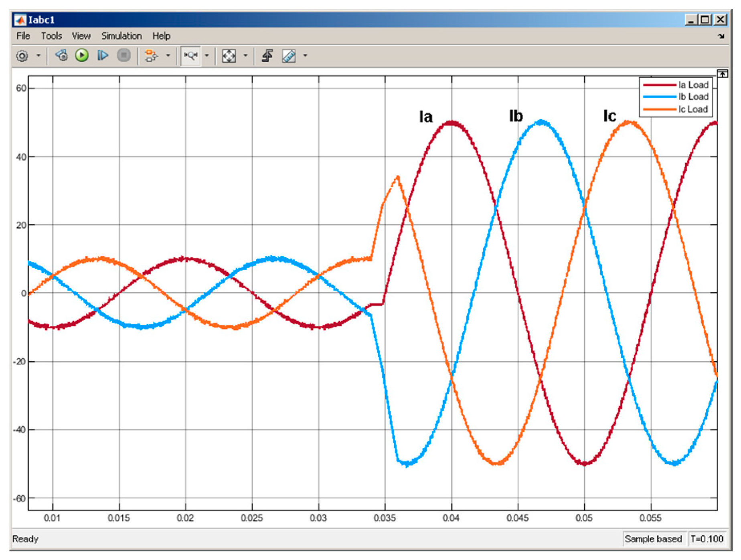The image size is (741, 560).
Task: Click the Stop simulation icon
Action: pyautogui.click(x=123, y=55)
